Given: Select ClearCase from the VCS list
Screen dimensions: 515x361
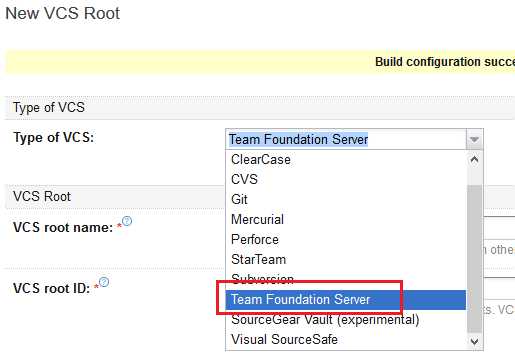Looking at the screenshot, I should pos(346,160).
